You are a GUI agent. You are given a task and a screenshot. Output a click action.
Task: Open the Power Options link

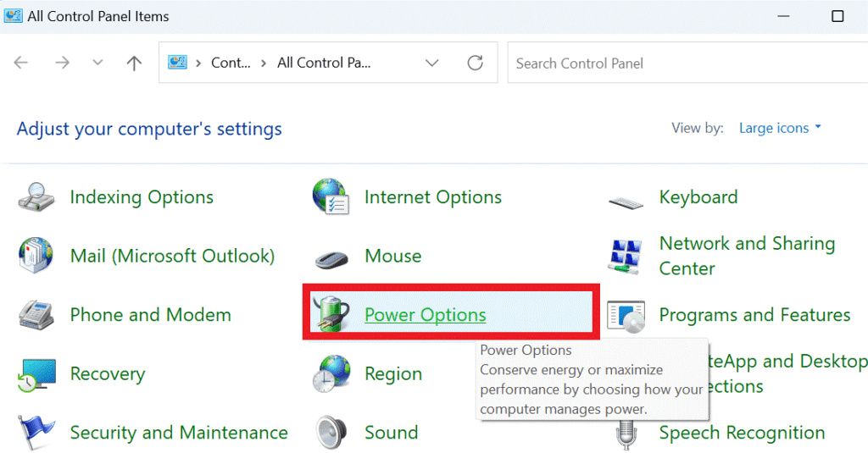coord(426,315)
